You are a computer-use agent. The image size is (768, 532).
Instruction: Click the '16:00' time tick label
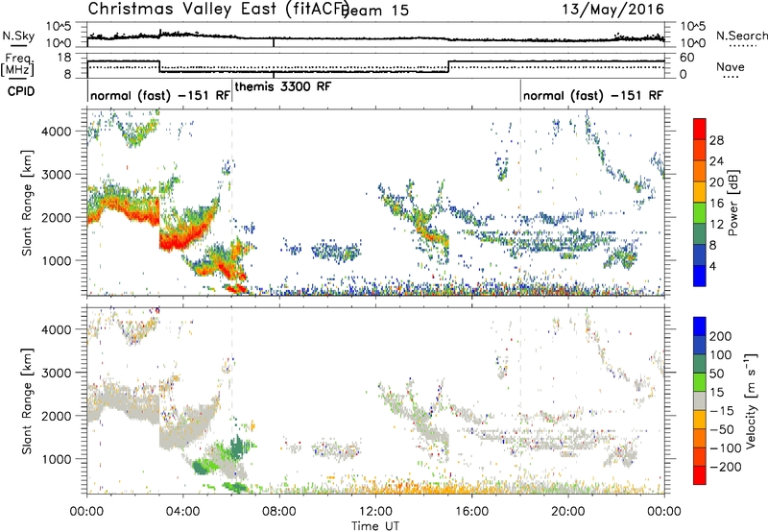471,512
